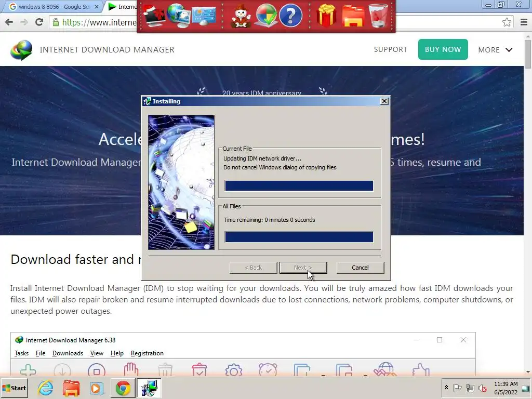Open the blue question mark help icon
The image size is (532, 399).
tap(290, 16)
